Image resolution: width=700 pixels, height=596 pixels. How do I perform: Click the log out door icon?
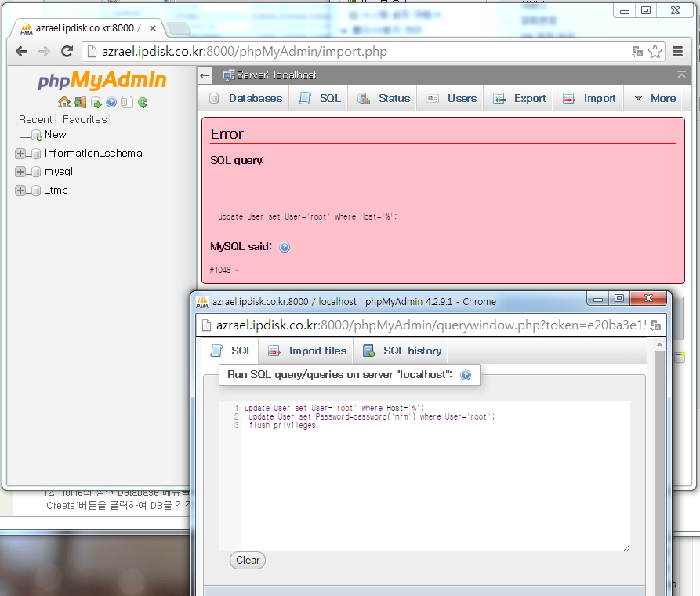81,102
